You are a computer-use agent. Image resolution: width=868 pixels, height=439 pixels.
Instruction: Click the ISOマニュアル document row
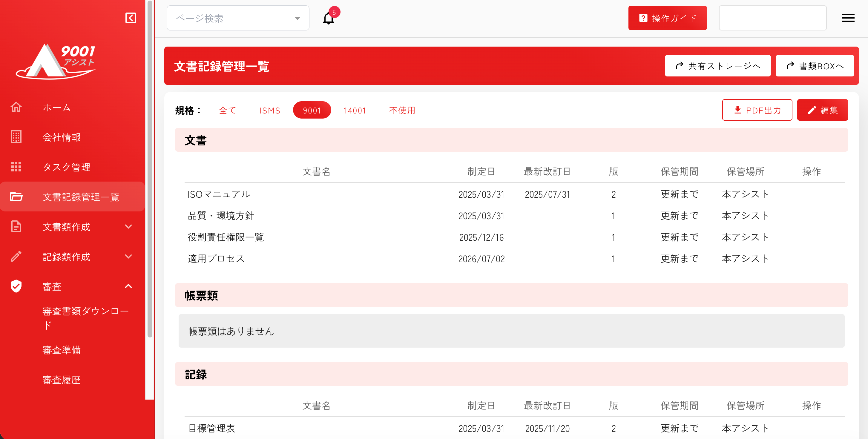click(515, 194)
